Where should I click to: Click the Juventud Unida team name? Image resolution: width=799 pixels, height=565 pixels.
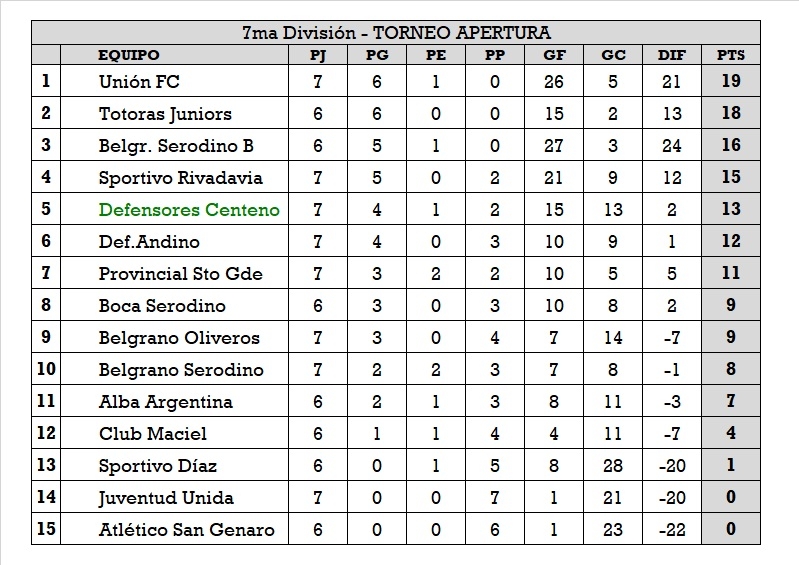click(166, 498)
